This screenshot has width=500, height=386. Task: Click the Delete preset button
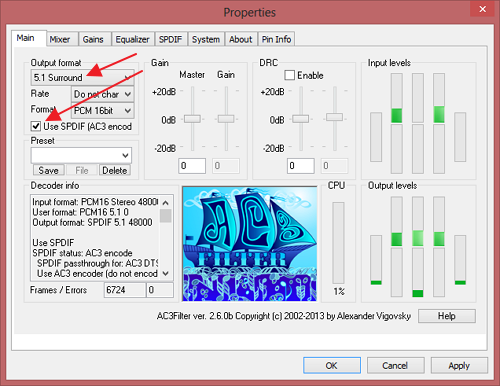pyautogui.click(x=114, y=170)
